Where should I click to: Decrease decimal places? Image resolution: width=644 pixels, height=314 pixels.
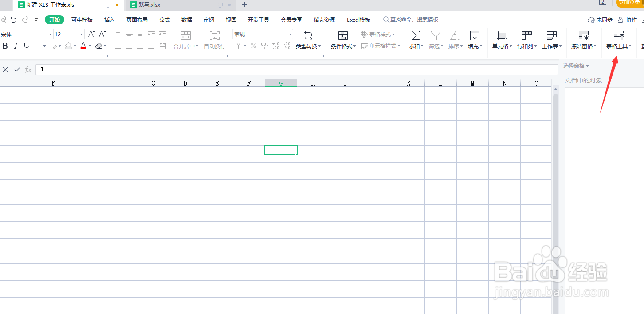pos(287,46)
